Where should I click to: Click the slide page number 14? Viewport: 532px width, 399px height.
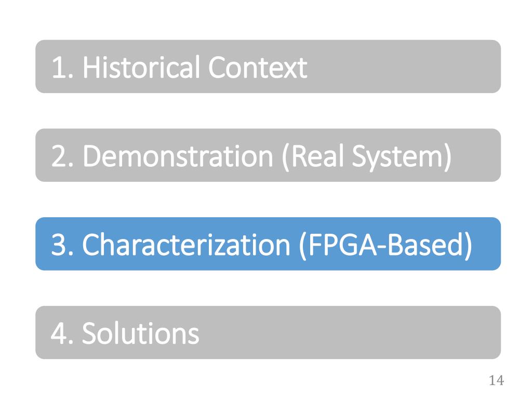(496, 380)
